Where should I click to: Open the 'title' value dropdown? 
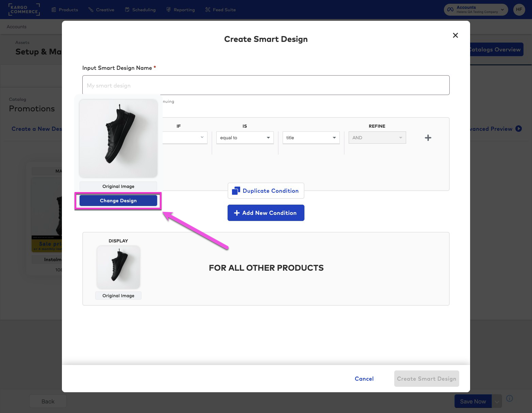pyautogui.click(x=311, y=138)
